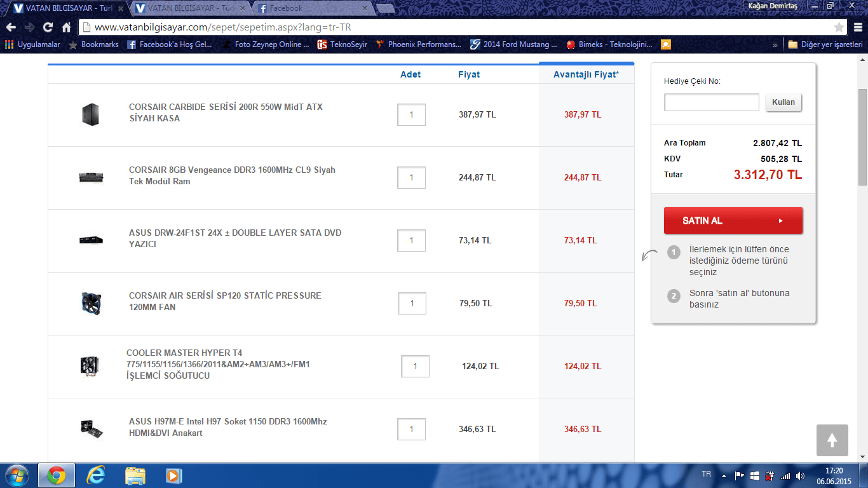
Task: Click the Cooler Master Hyper T4 thumbnail
Action: coord(90,366)
